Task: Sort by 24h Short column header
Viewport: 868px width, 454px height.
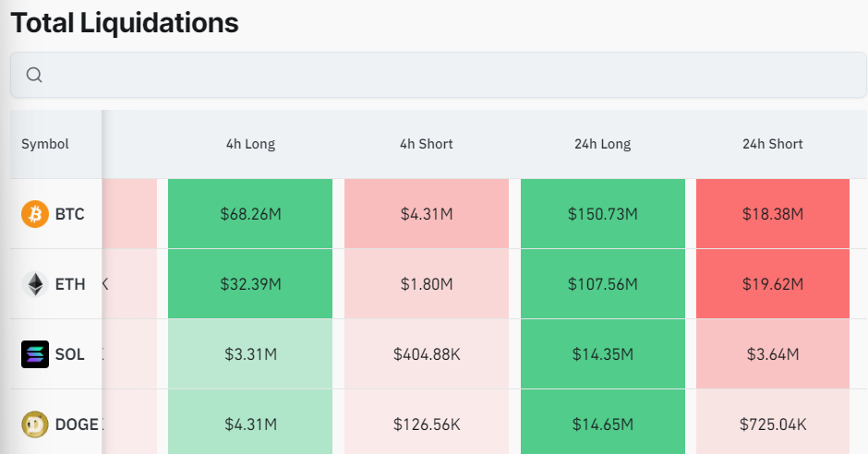Action: pyautogui.click(x=772, y=144)
